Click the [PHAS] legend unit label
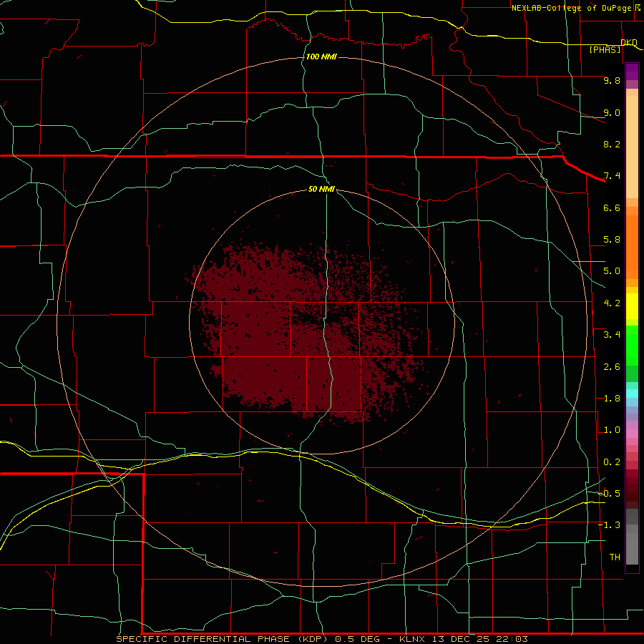The image size is (644, 644). (x=605, y=49)
